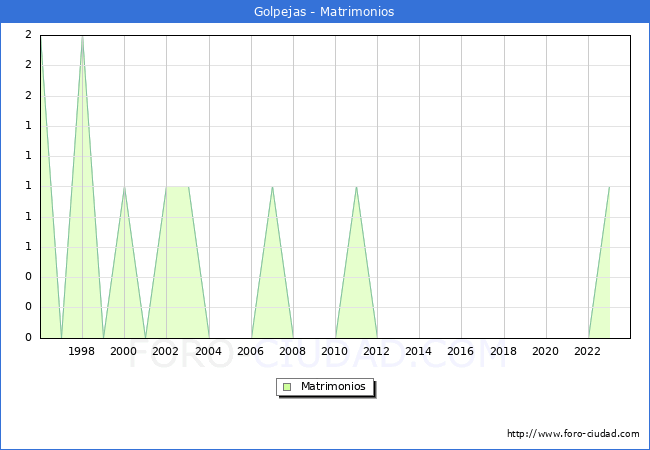Click the 2000 x-axis label
Screen dimensions: 650x450
124,351
